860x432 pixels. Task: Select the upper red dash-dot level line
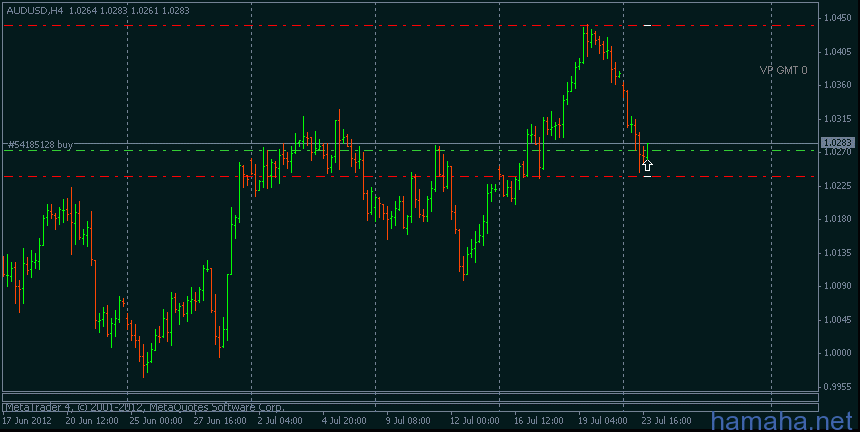click(410, 25)
